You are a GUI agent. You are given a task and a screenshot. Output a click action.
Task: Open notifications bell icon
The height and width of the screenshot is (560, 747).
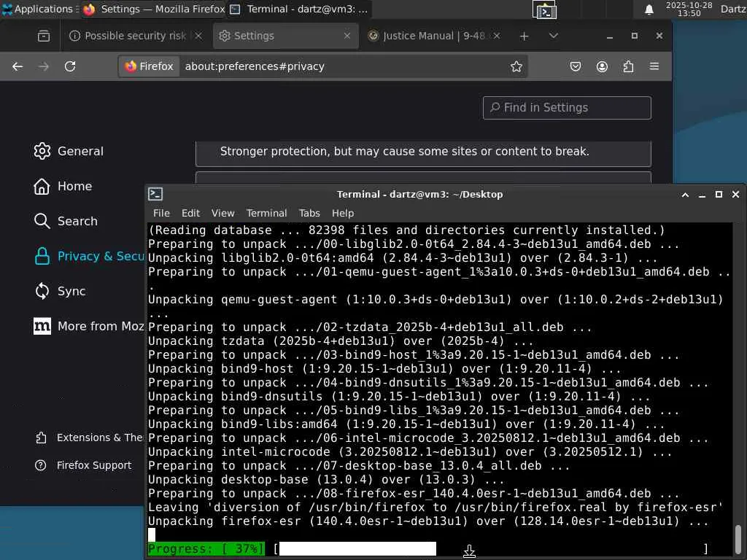649,9
